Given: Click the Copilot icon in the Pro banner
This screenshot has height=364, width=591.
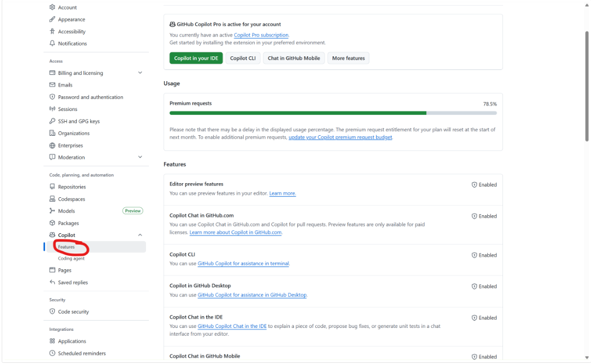Looking at the screenshot, I should click(x=172, y=24).
